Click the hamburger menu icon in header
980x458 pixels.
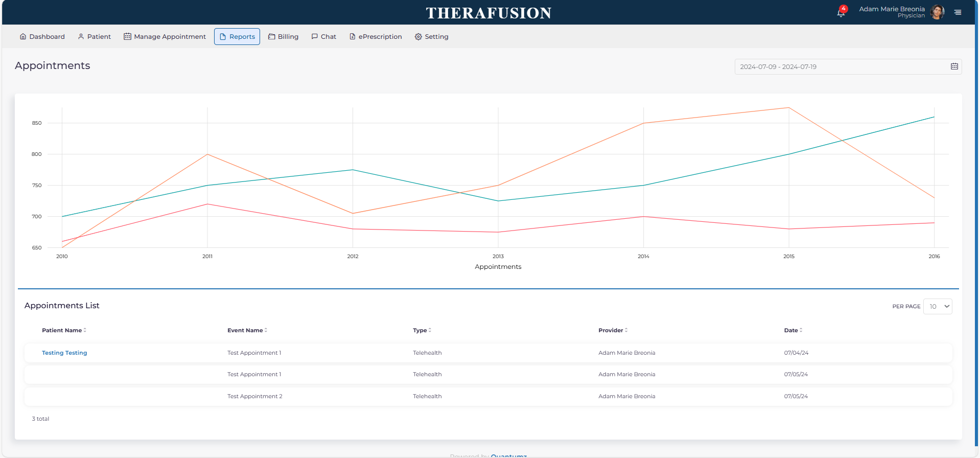958,12
